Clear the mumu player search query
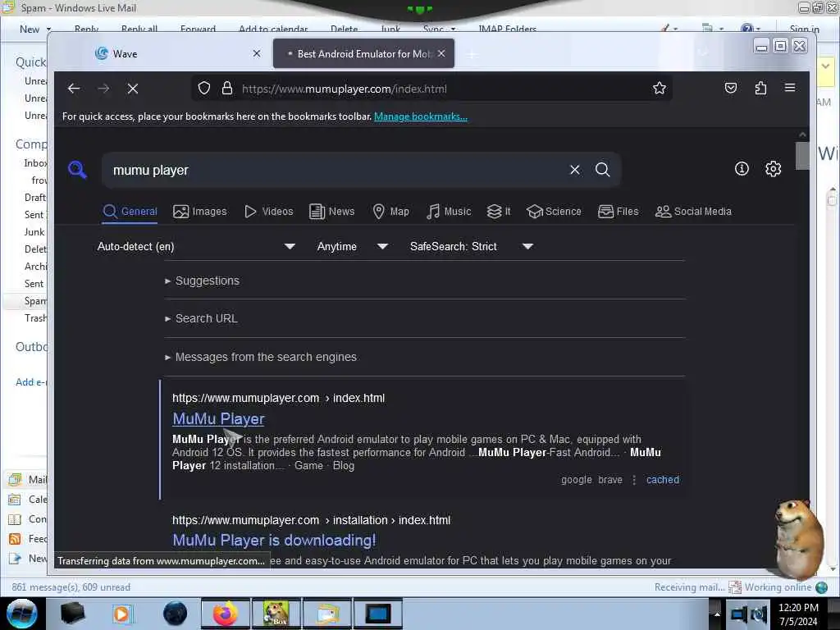The height and width of the screenshot is (630, 840). coord(575,170)
